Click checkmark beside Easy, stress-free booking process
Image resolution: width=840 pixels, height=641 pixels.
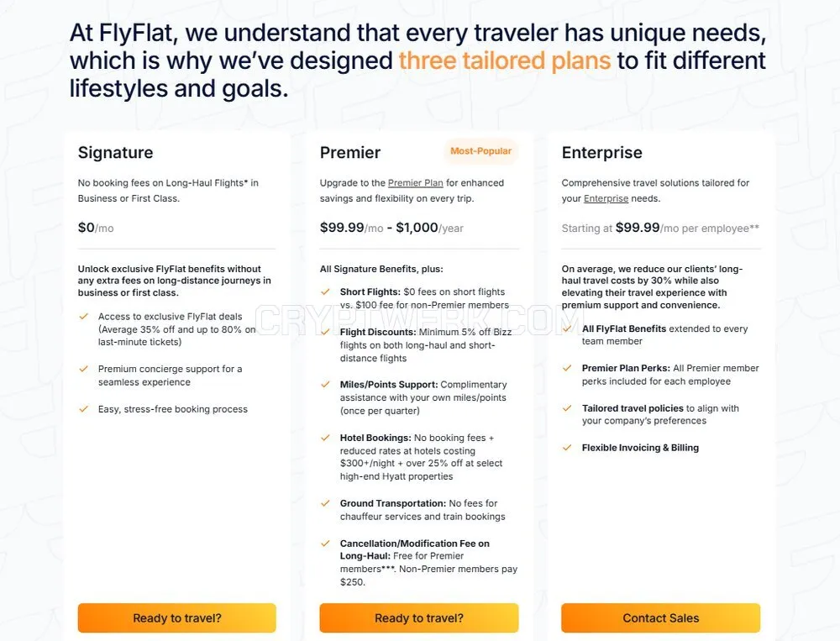[83, 409]
